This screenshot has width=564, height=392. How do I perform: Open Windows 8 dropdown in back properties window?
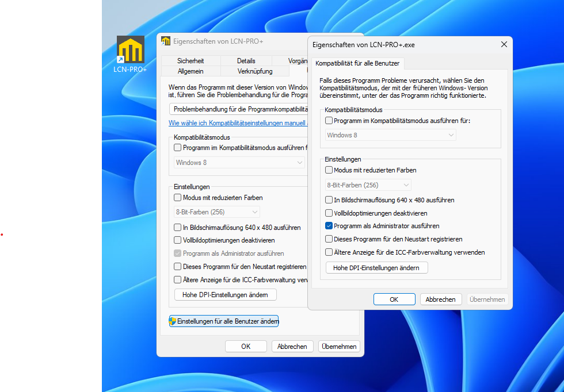pos(239,163)
